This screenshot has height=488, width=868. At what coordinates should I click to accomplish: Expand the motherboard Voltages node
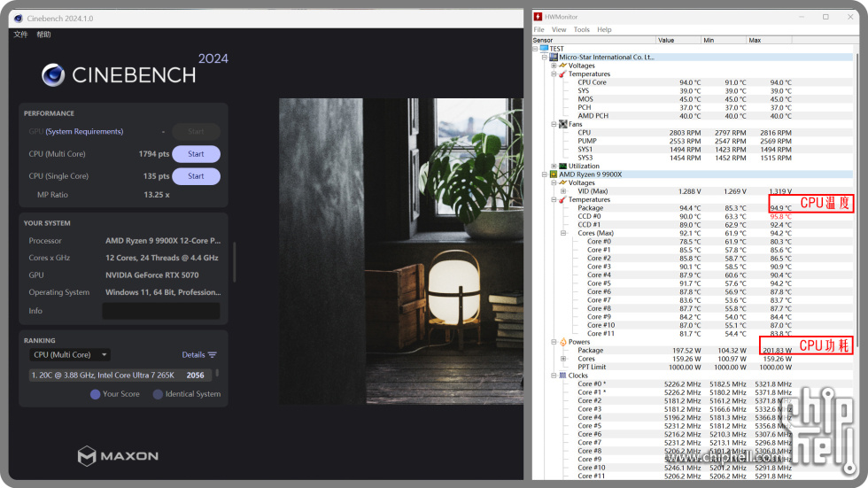[554, 66]
